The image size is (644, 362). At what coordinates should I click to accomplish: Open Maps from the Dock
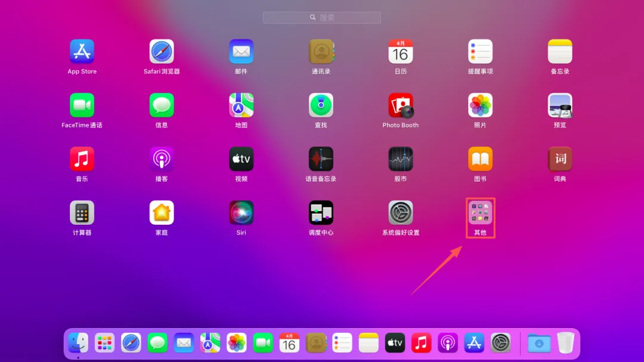tap(210, 343)
